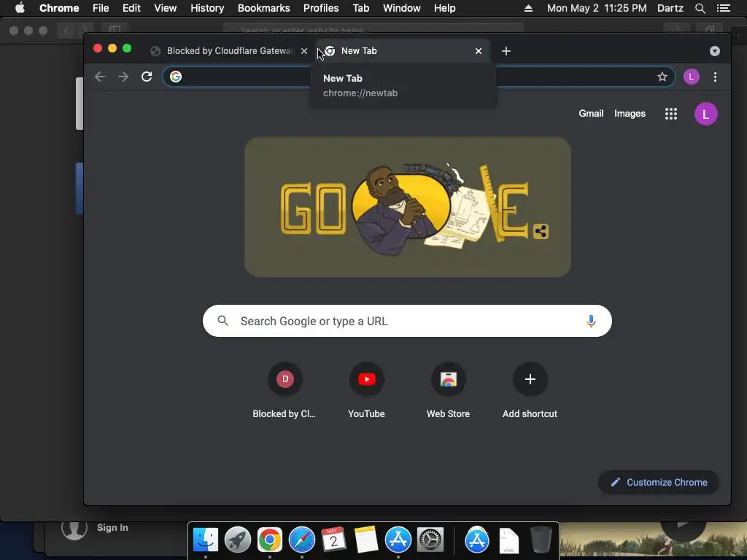Open the History menu

click(207, 8)
